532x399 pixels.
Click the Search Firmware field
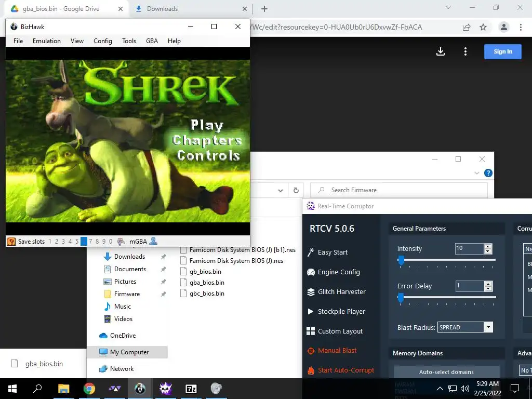(x=399, y=190)
